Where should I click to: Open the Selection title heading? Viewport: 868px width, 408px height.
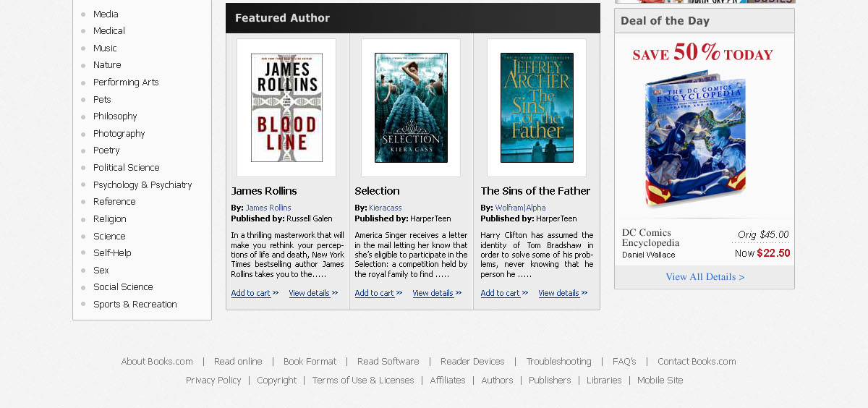[377, 191]
